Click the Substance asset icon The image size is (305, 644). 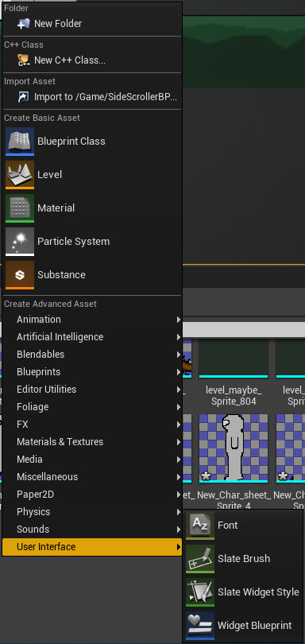point(20,275)
